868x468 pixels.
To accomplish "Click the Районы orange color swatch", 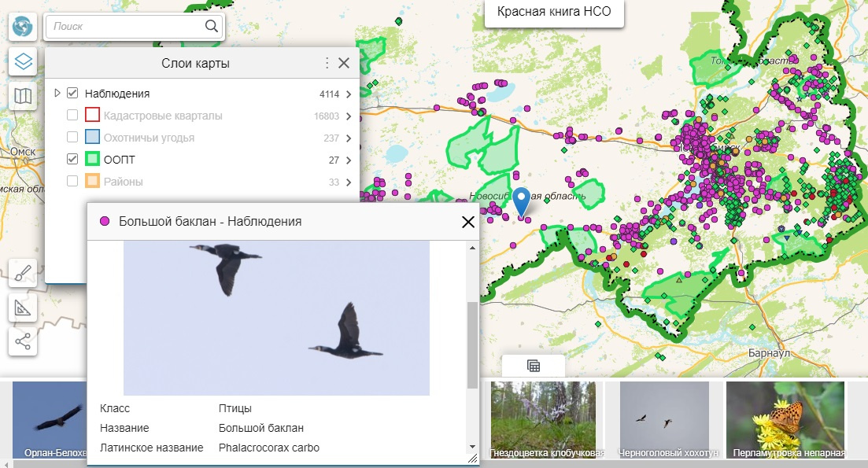I will [92, 182].
